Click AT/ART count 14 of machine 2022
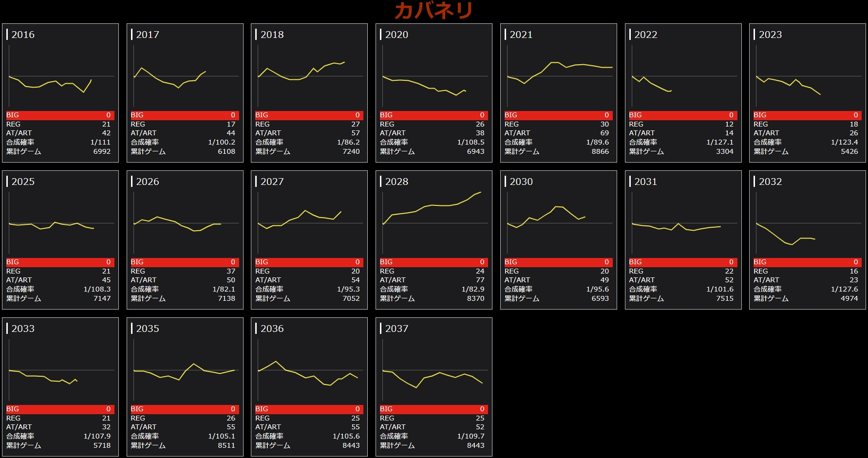 tap(729, 133)
